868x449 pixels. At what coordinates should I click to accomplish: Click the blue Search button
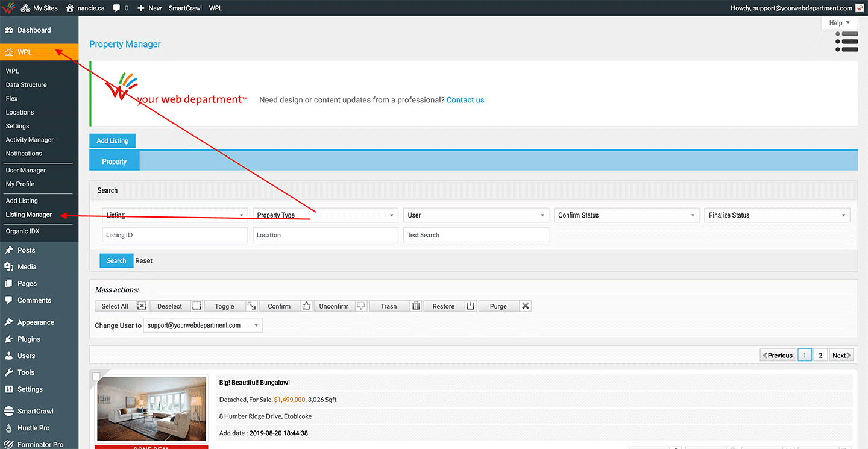(x=116, y=261)
